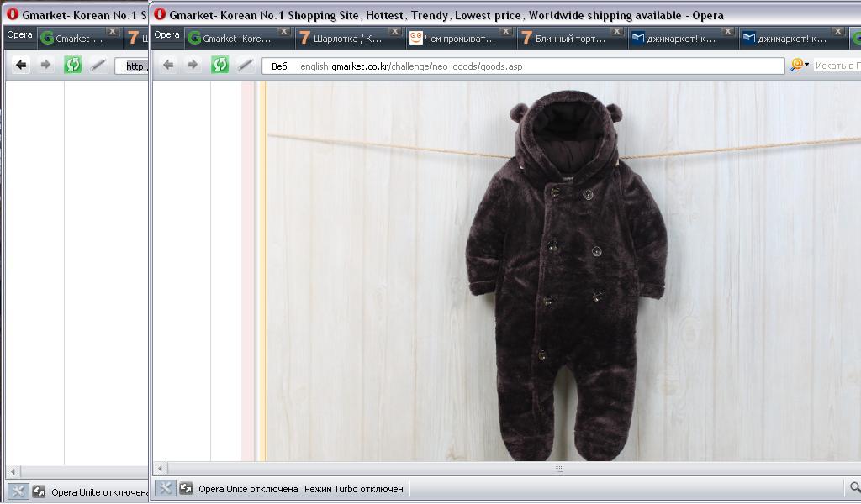Close the Gmarket-... tab in back window
The height and width of the screenshot is (504, 861).
tap(113, 32)
